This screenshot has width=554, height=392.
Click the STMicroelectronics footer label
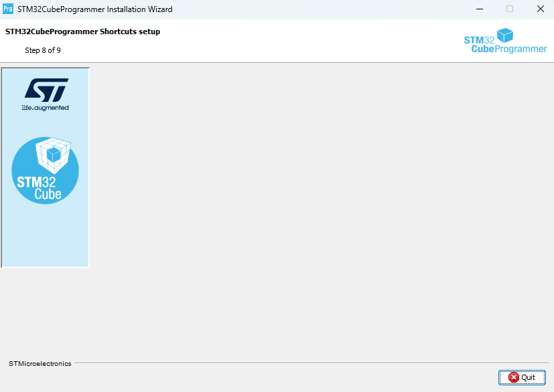(x=40, y=363)
